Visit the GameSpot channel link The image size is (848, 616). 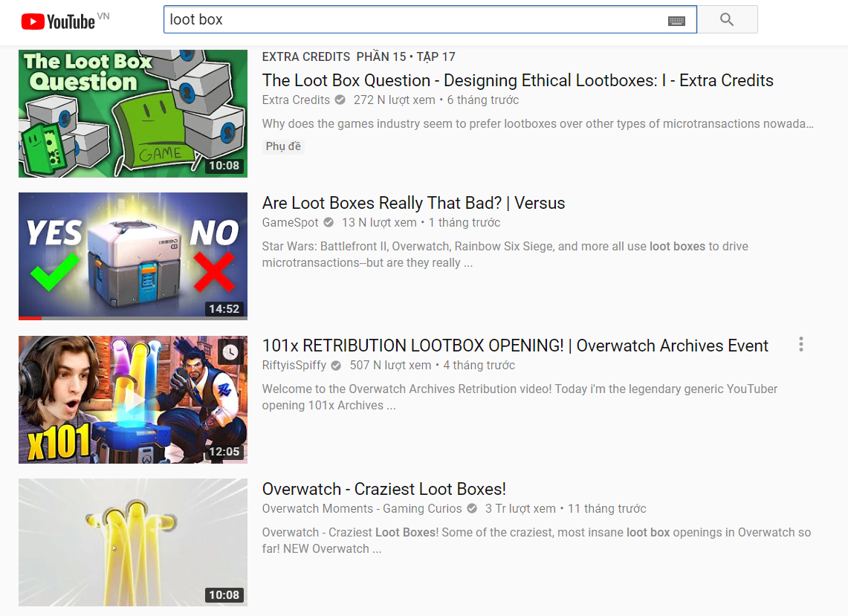(291, 222)
